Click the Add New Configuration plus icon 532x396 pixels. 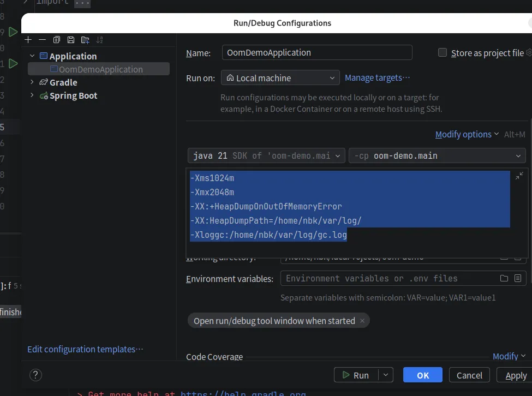pos(28,40)
